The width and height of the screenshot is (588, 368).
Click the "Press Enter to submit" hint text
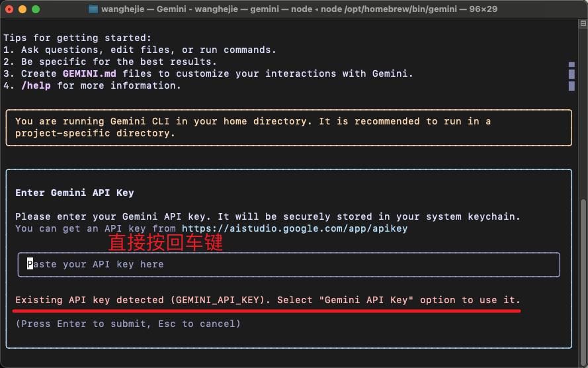128,324
